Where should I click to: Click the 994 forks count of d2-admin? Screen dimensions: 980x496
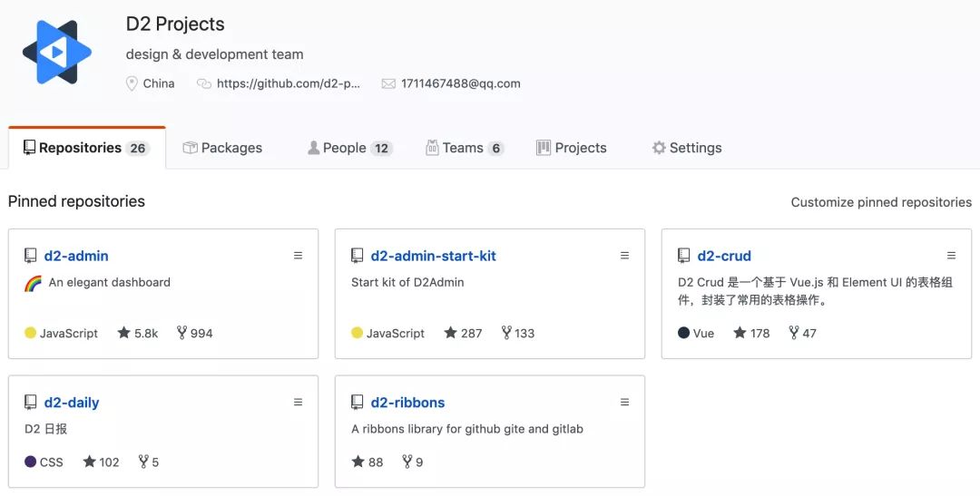pos(194,333)
